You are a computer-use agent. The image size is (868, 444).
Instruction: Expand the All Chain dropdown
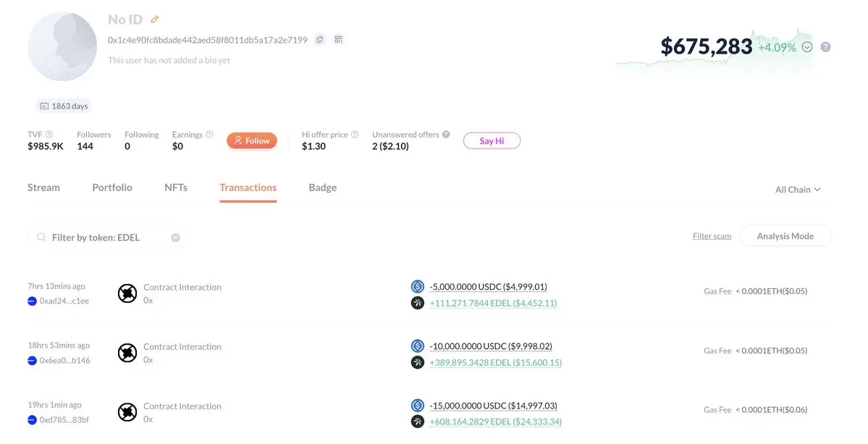[x=798, y=189]
